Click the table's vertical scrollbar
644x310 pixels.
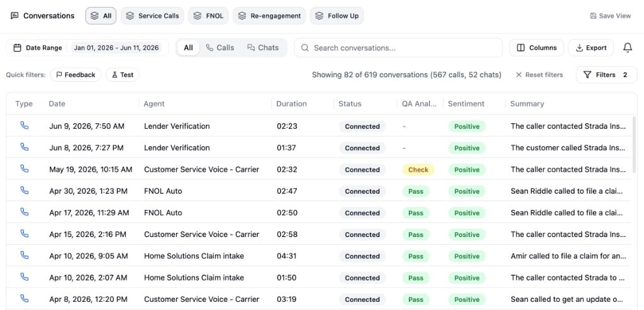click(634, 146)
